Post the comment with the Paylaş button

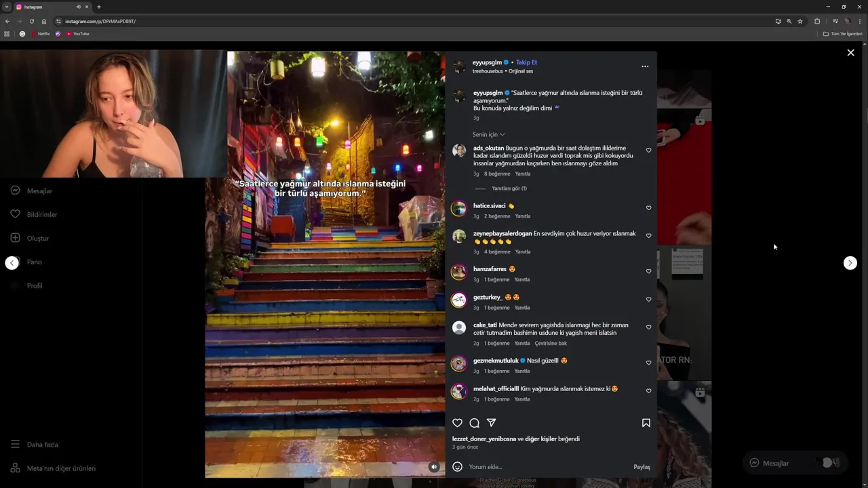(642, 467)
